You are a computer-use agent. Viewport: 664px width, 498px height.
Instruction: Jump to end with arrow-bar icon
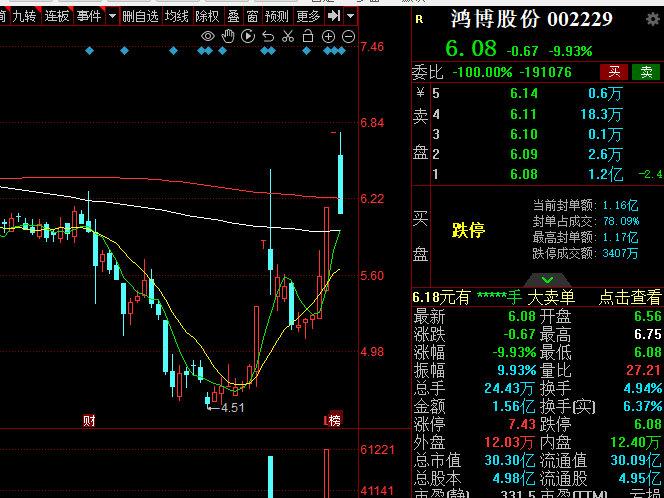point(334,16)
